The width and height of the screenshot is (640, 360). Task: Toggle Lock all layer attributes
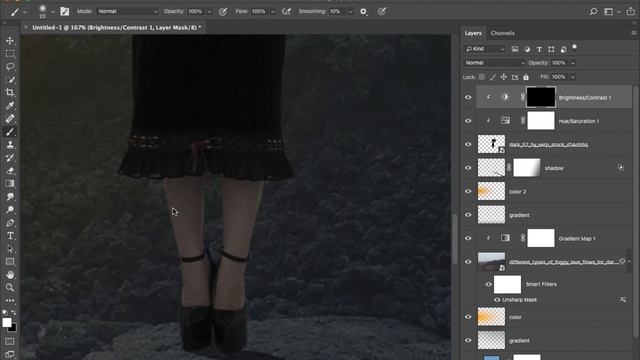pyautogui.click(x=526, y=77)
